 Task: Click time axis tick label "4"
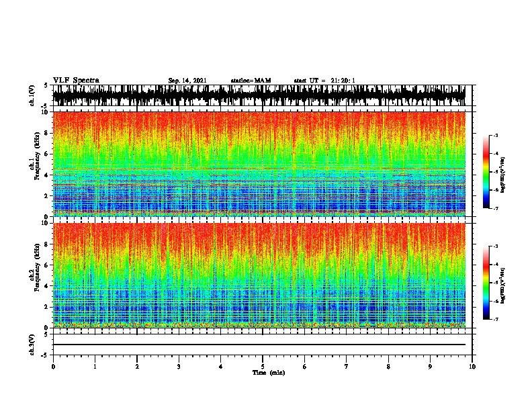pos(221,367)
